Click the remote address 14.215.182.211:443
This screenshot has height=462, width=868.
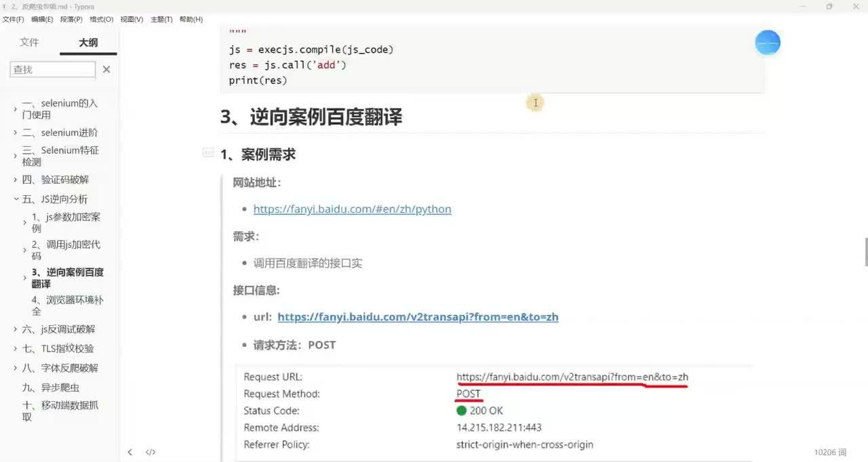499,427
